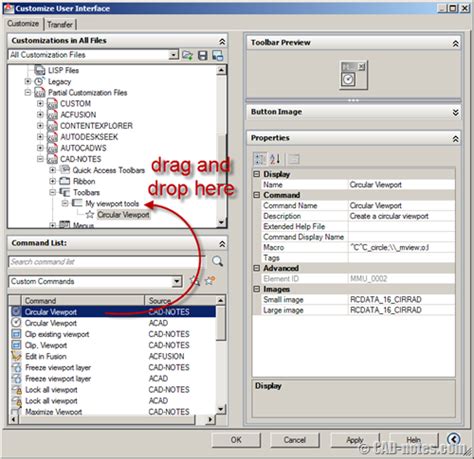This screenshot has width=474, height=459.
Task: Expand the ACFUSION node
Action: click(40, 114)
